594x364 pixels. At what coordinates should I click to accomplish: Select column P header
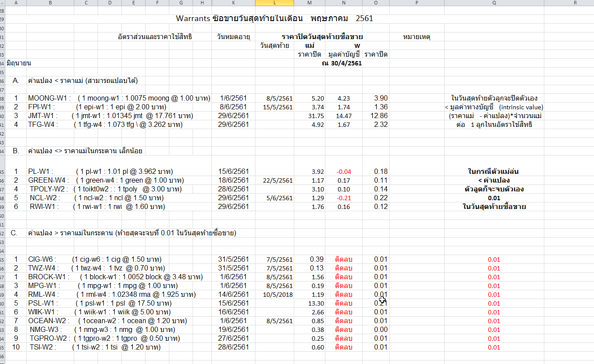point(416,3)
